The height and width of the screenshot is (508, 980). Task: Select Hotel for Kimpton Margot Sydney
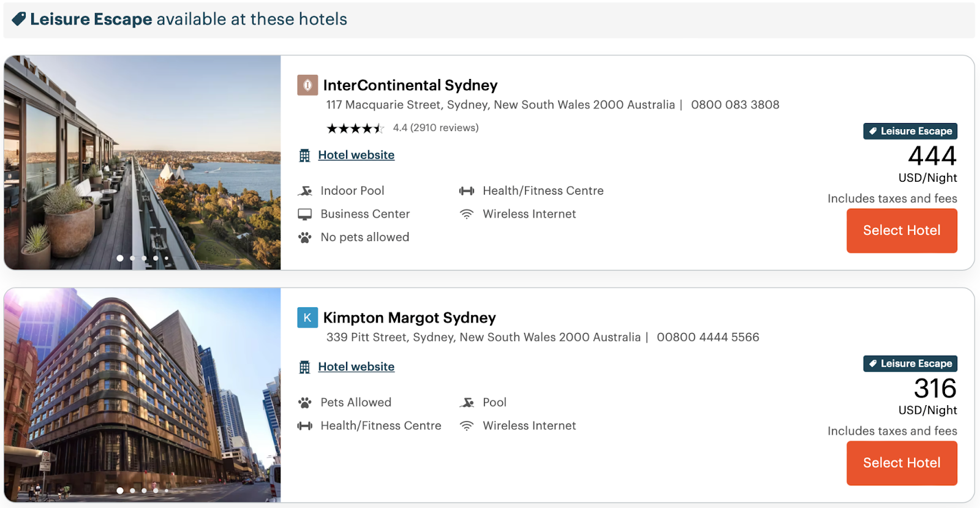tap(902, 463)
